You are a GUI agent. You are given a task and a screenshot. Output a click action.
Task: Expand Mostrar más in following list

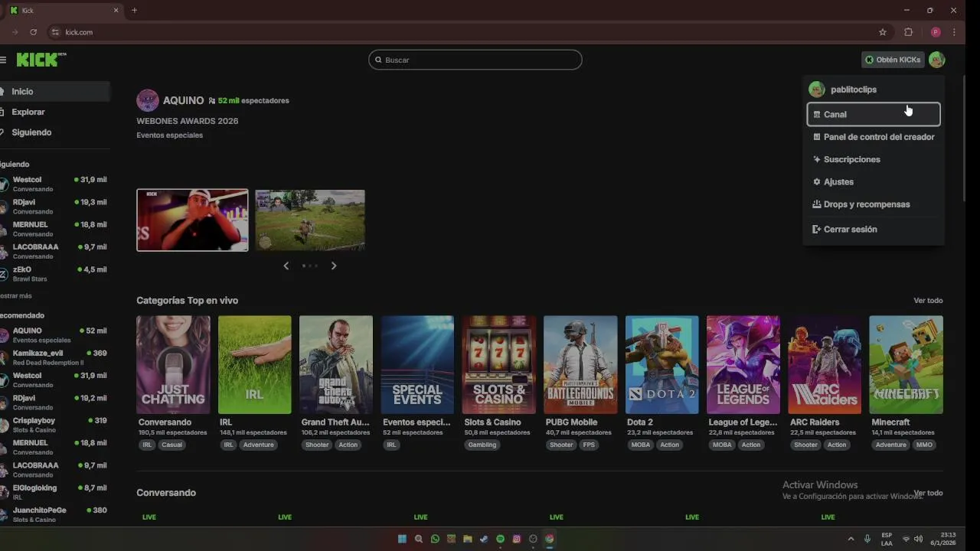pyautogui.click(x=16, y=296)
